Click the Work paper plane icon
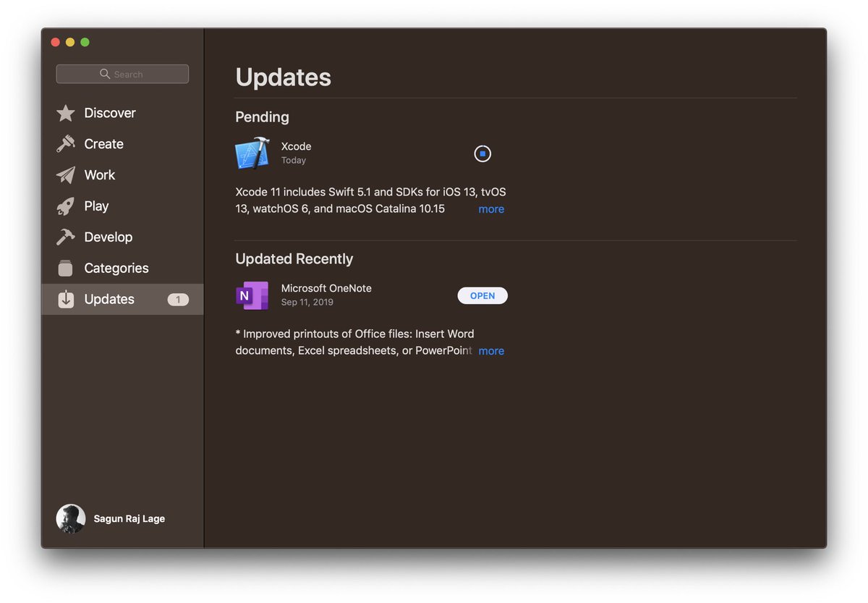This screenshot has width=868, height=603. click(66, 175)
